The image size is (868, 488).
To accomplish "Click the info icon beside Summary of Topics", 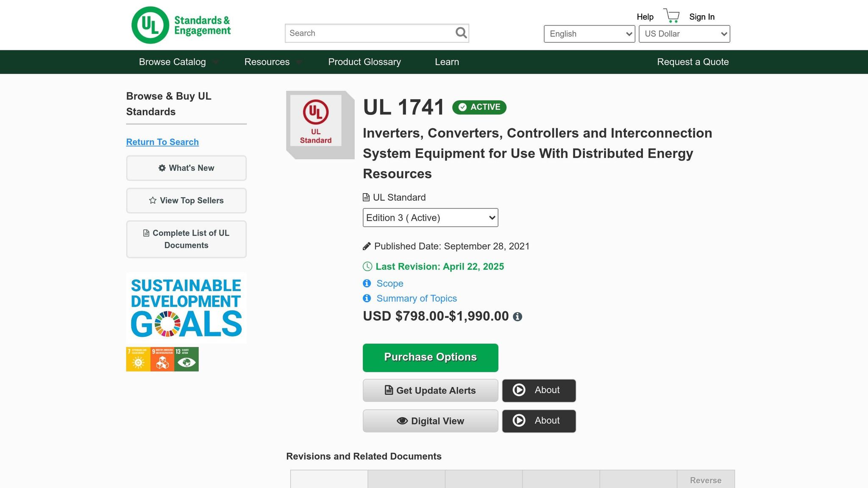I will pyautogui.click(x=367, y=298).
